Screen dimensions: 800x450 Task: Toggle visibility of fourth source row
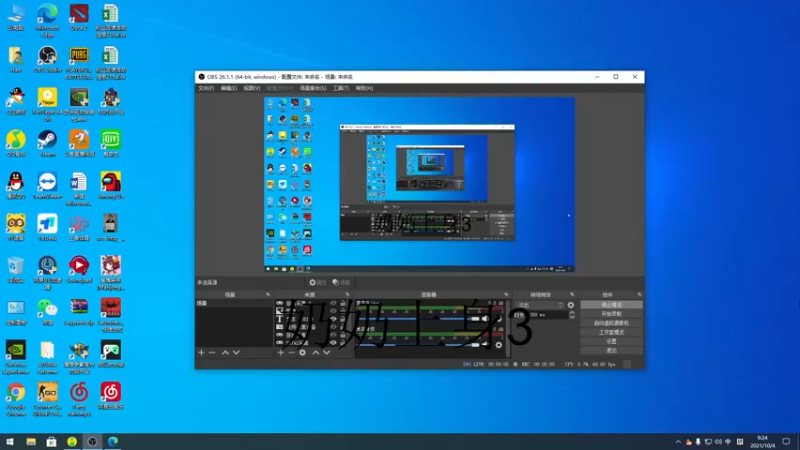point(333,327)
